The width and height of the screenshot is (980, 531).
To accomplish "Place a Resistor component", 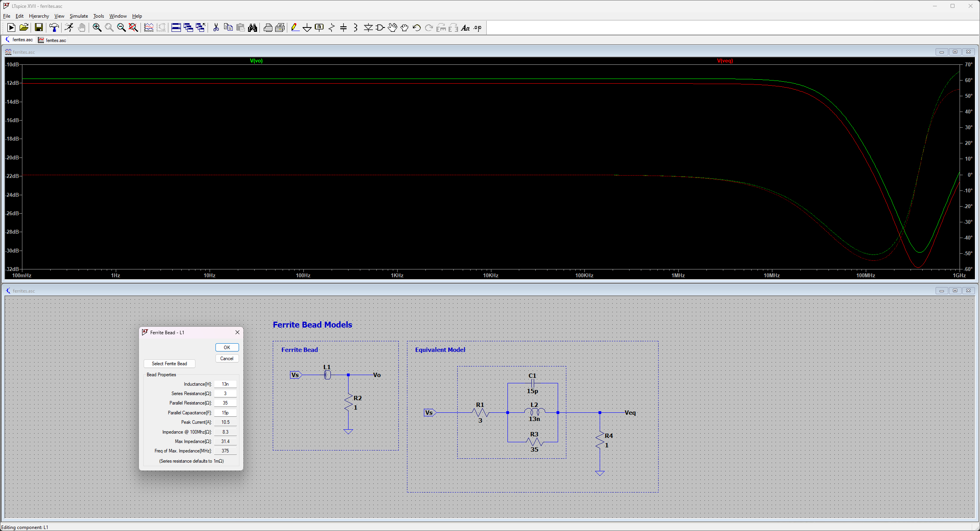I will tap(332, 27).
